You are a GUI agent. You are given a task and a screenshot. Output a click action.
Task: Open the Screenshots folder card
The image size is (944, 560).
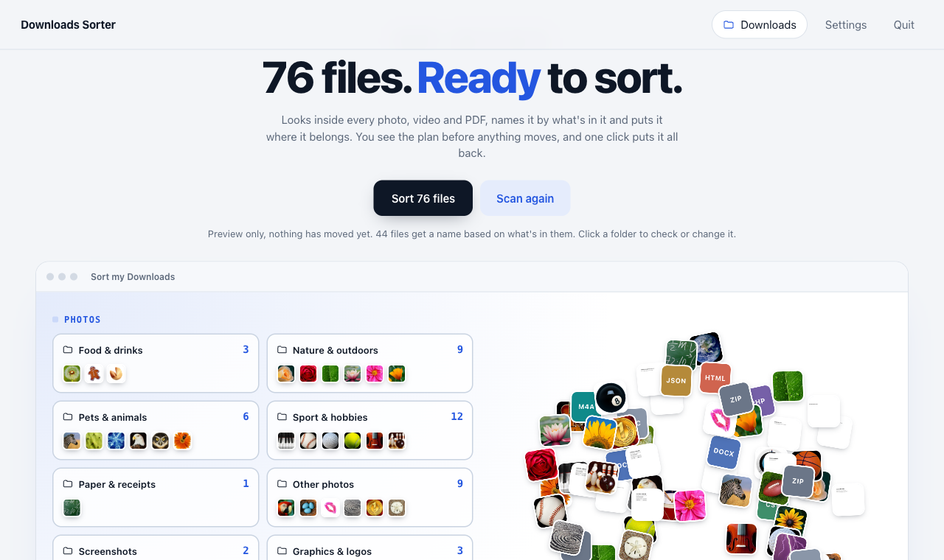[x=156, y=547]
